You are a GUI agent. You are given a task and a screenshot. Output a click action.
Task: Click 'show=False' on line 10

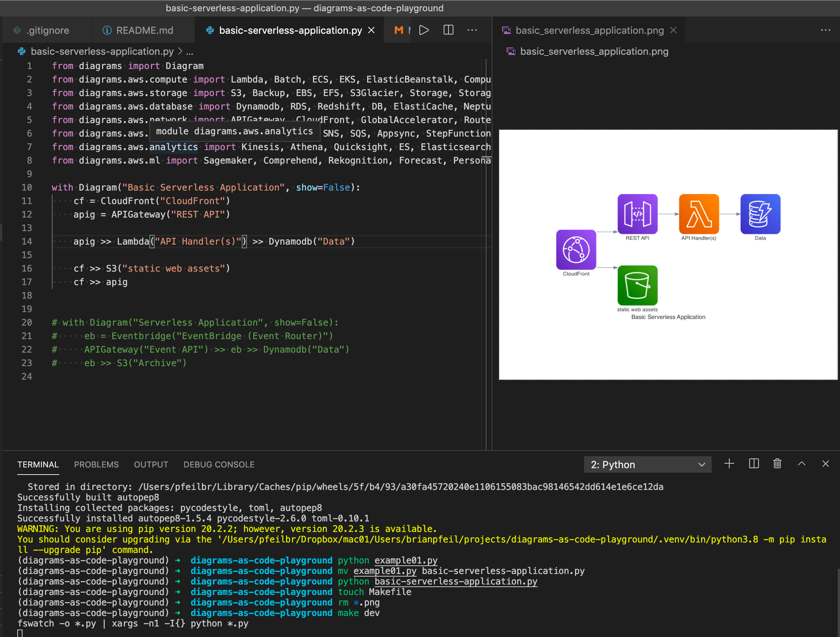(323, 188)
